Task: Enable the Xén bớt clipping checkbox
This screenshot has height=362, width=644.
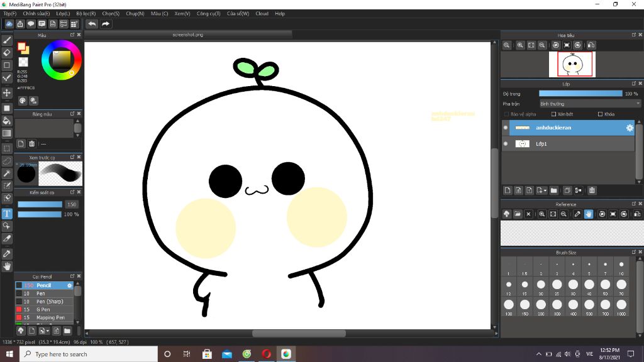Action: click(x=553, y=114)
